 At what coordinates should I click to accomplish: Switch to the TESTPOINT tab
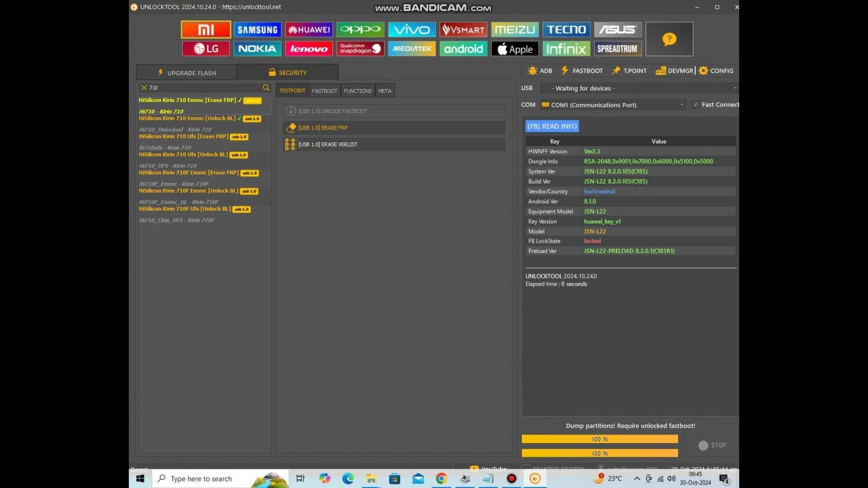(292, 91)
